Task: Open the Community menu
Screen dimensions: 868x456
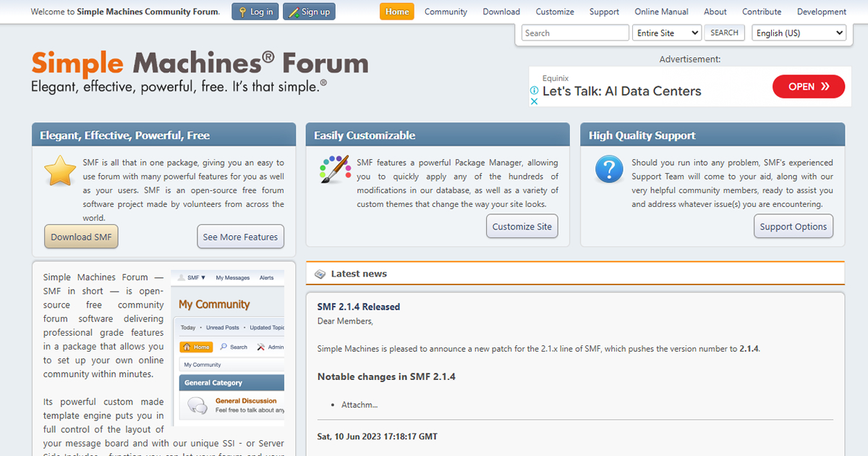Action: tap(446, 12)
